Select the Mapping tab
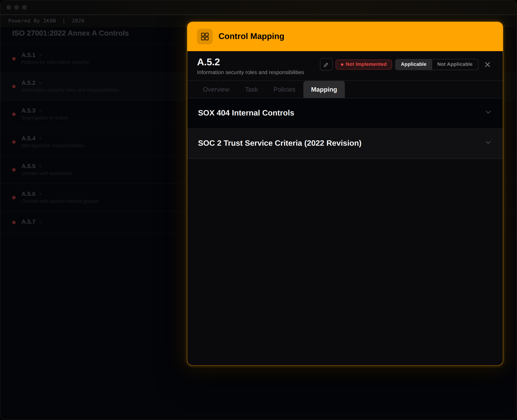Screen dimensions: 517x420 pos(324,89)
